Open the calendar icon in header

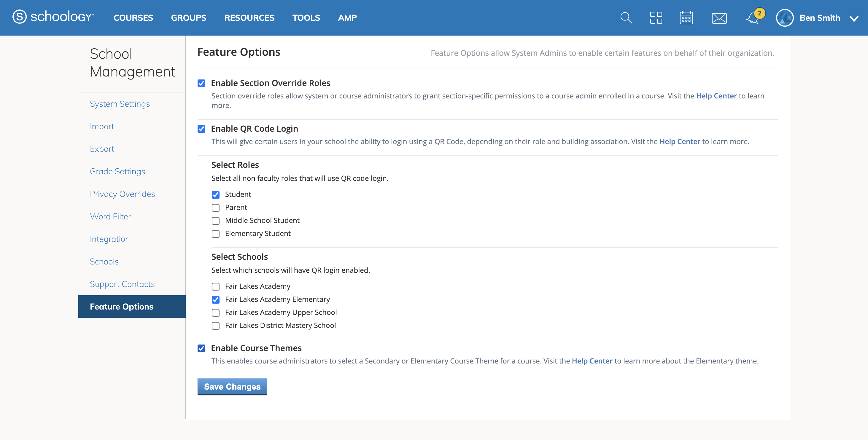click(686, 17)
